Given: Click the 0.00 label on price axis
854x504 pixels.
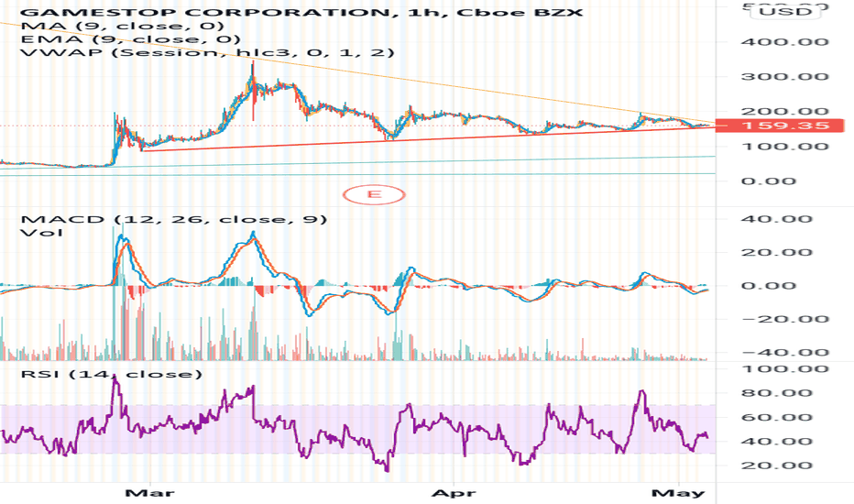Looking at the screenshot, I should click(769, 181).
